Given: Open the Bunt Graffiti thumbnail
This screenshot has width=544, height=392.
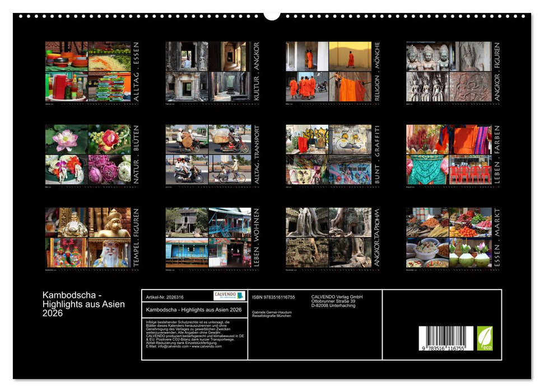Looking at the screenshot, I should (328, 154).
